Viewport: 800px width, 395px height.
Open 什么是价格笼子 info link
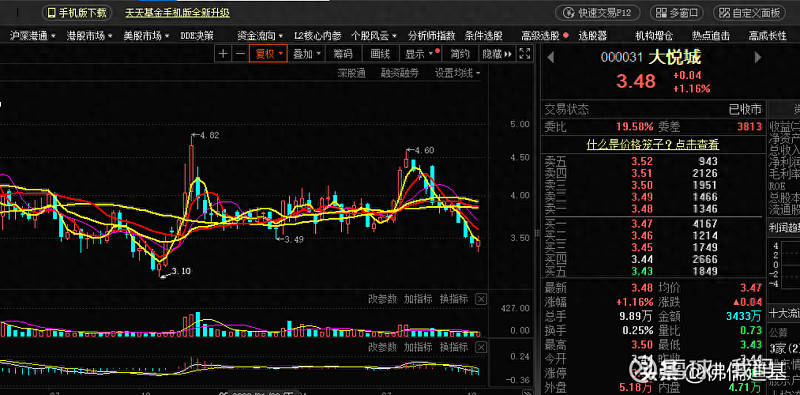[653, 145]
